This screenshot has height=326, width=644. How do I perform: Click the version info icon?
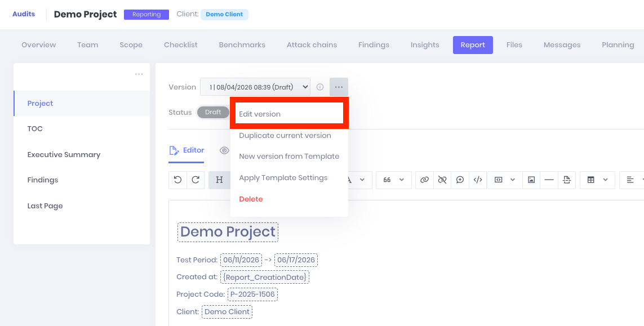click(x=320, y=87)
